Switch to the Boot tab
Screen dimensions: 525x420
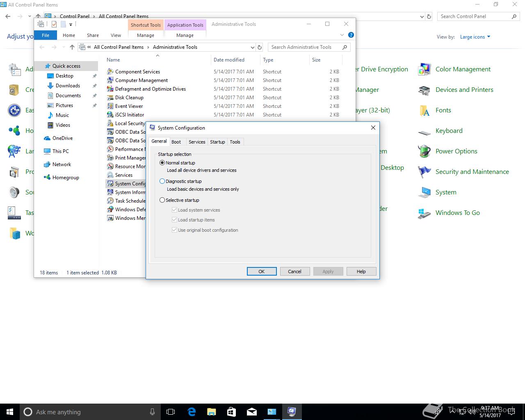[x=176, y=142]
